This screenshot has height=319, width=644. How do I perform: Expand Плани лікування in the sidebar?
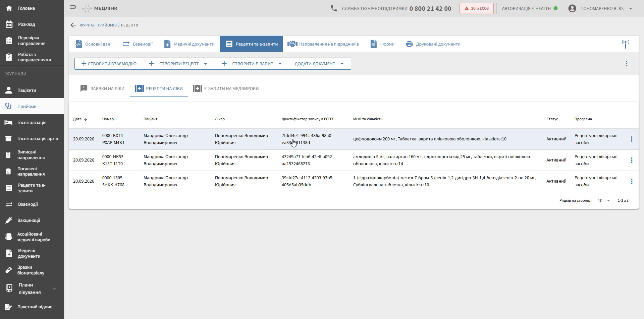click(x=32, y=289)
